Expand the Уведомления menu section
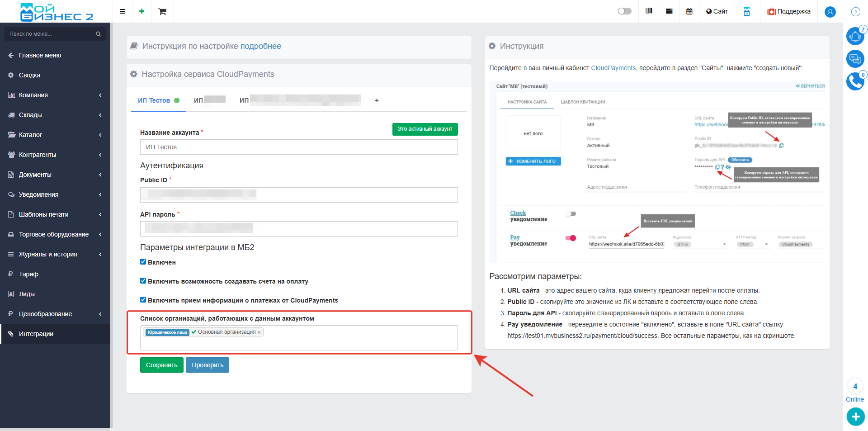868x431 pixels. pyautogui.click(x=55, y=194)
